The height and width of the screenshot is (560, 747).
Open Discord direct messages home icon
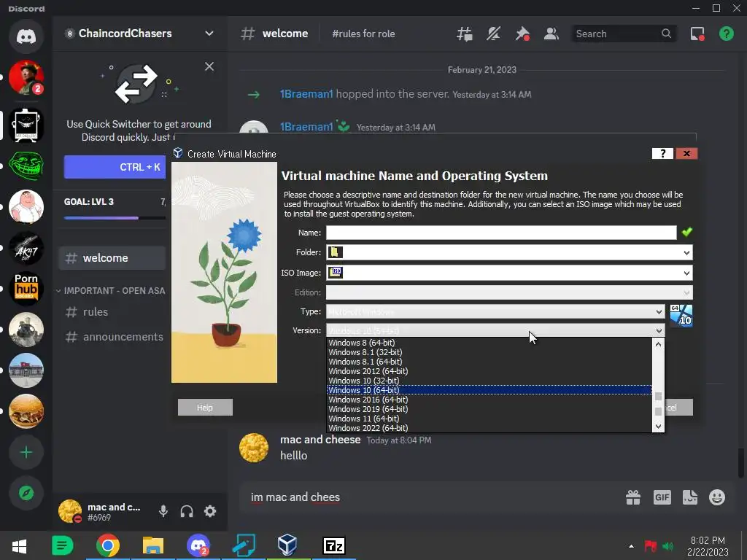[x=26, y=36]
